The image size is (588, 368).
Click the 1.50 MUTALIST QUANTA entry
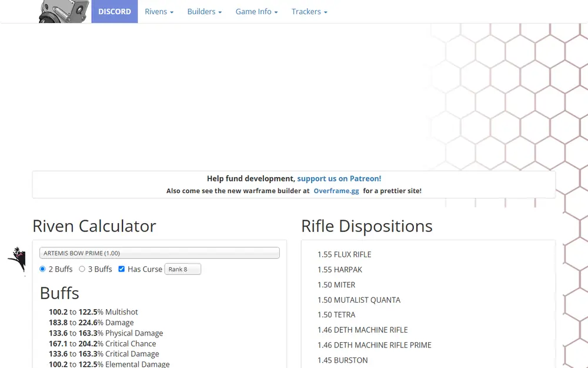coord(359,300)
